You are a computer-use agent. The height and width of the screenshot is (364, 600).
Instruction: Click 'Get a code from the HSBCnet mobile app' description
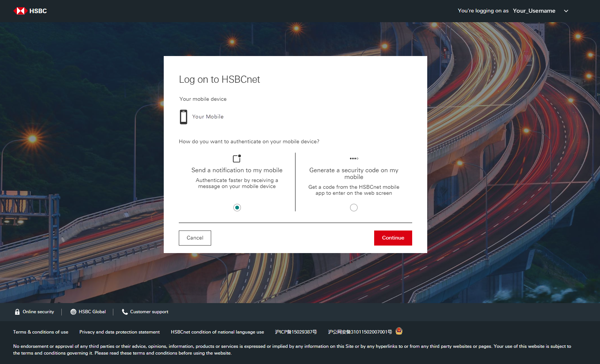[354, 190]
